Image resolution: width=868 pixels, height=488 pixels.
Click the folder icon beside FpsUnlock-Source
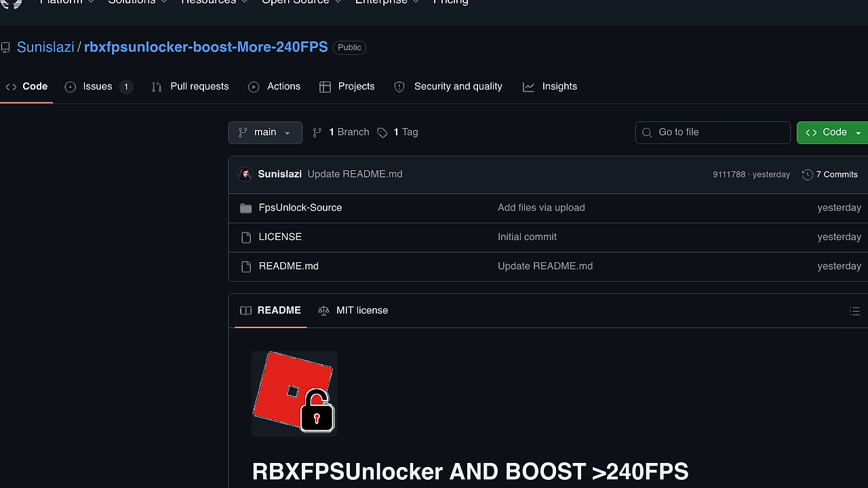coord(245,208)
